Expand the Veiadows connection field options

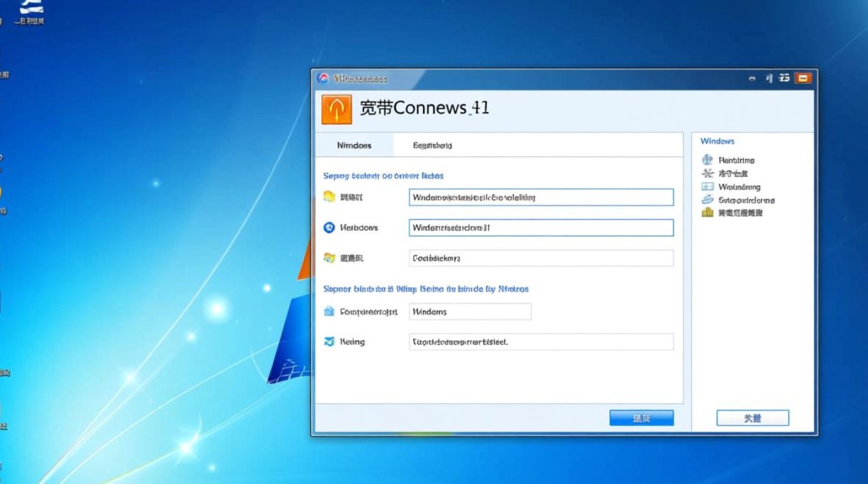coord(540,227)
